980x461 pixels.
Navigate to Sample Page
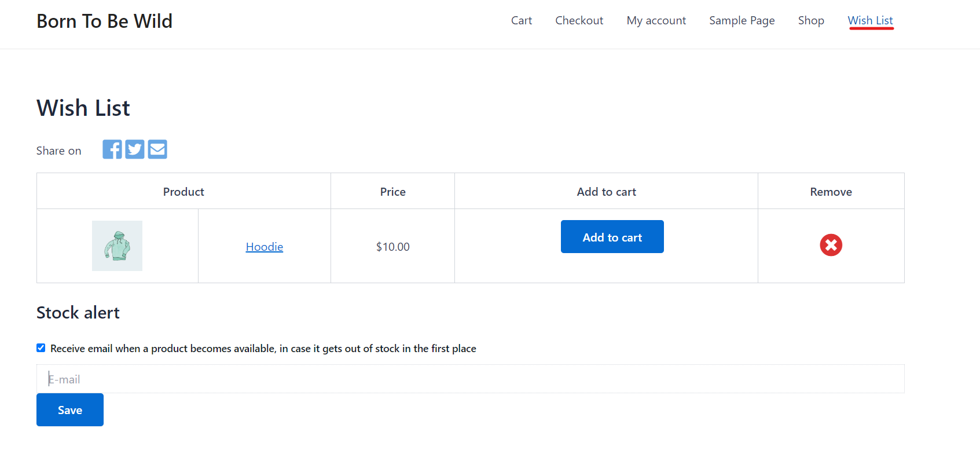[x=742, y=21]
